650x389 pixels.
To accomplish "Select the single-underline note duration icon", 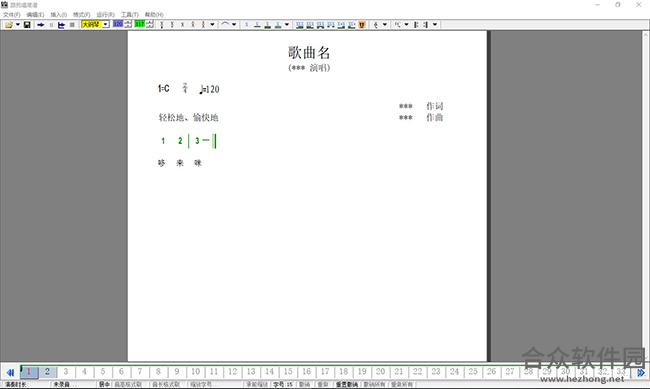I will 257,25.
